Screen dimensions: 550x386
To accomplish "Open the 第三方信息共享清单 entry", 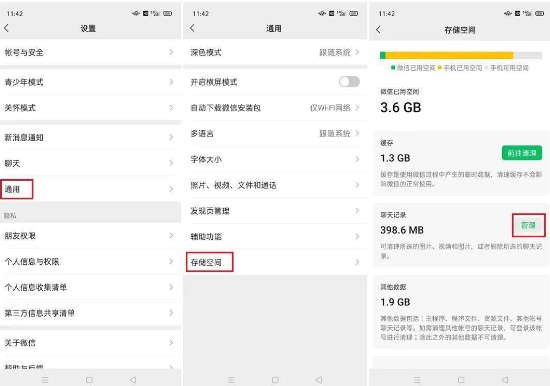I will click(90, 313).
